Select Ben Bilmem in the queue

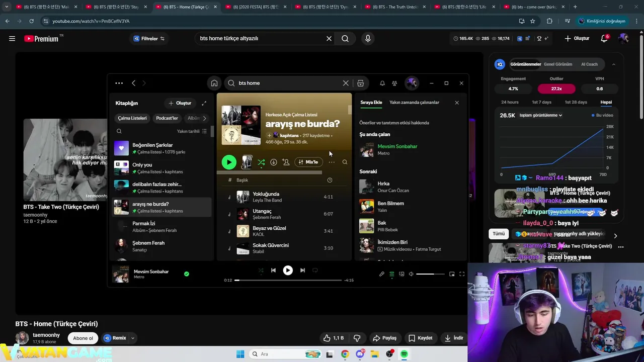point(411,206)
